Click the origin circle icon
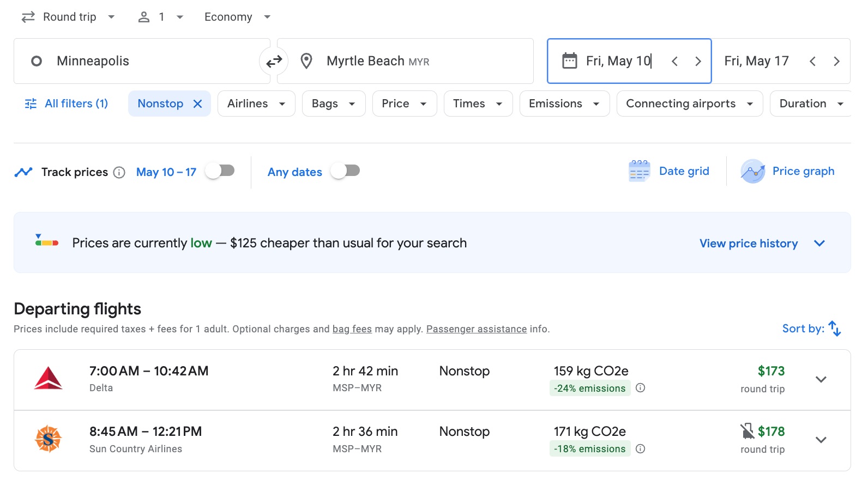 pyautogui.click(x=37, y=61)
